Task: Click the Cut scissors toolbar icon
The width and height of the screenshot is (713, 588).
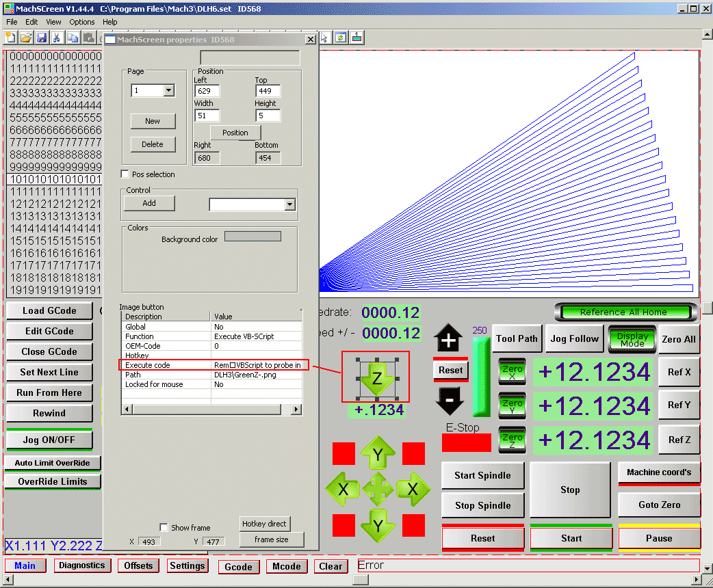Action: click(x=57, y=37)
